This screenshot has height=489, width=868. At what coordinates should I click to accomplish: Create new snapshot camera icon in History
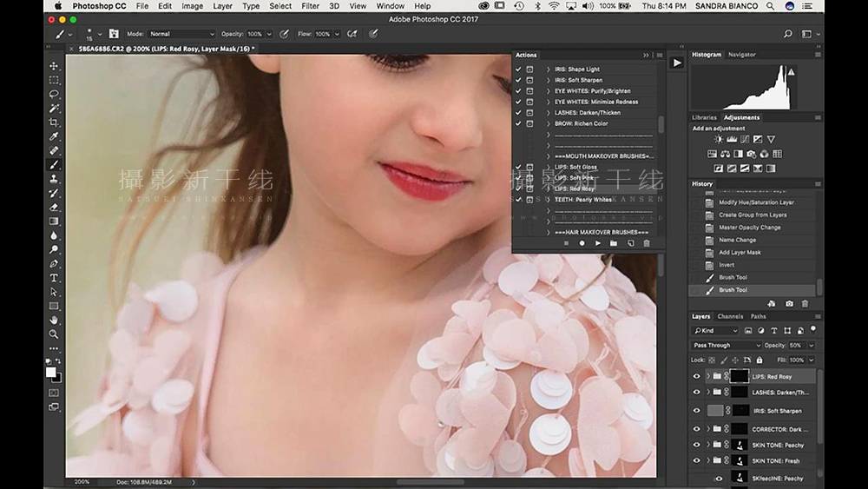tap(789, 303)
